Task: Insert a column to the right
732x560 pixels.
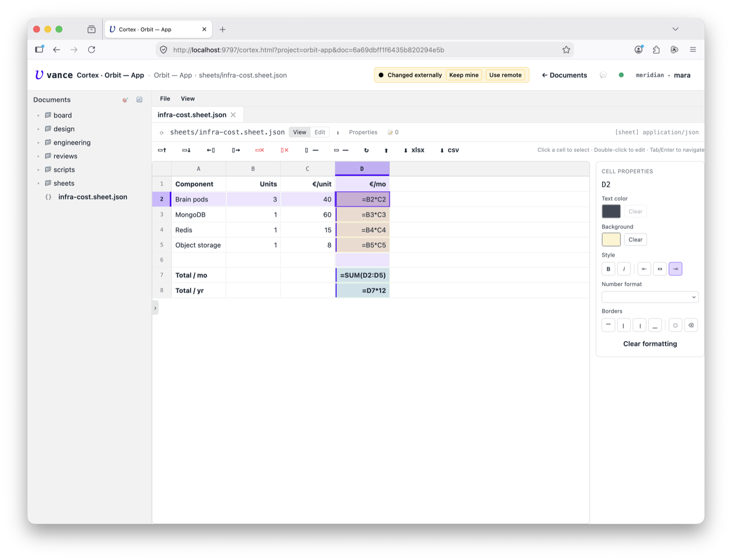Action: tap(236, 150)
